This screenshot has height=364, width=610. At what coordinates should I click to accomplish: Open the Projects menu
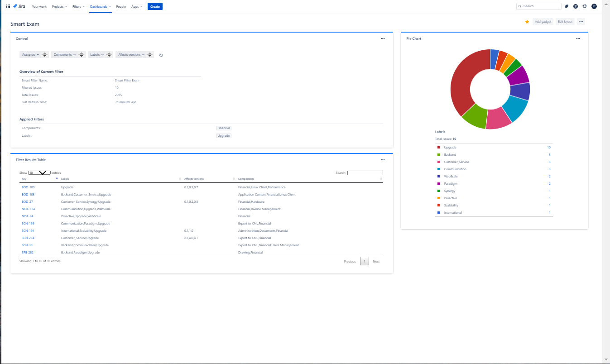[59, 7]
